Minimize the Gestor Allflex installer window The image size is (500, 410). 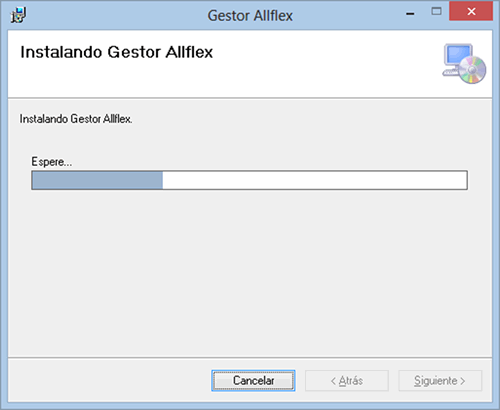(x=410, y=14)
